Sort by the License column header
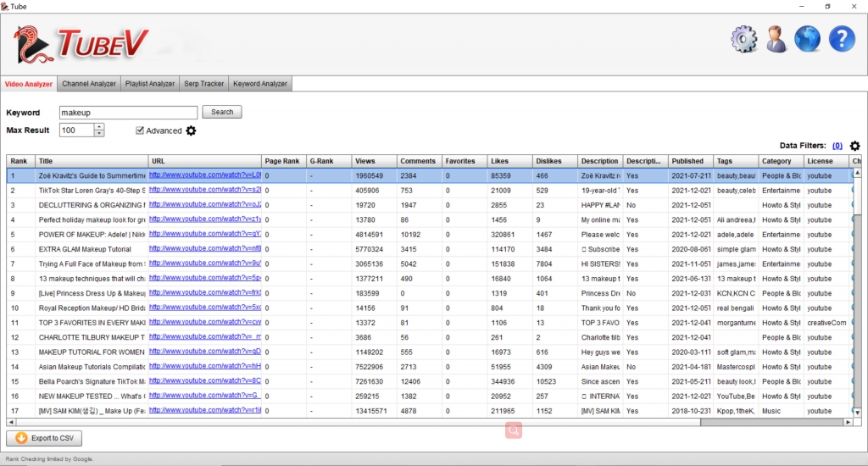This screenshot has height=466, width=868. (x=826, y=161)
